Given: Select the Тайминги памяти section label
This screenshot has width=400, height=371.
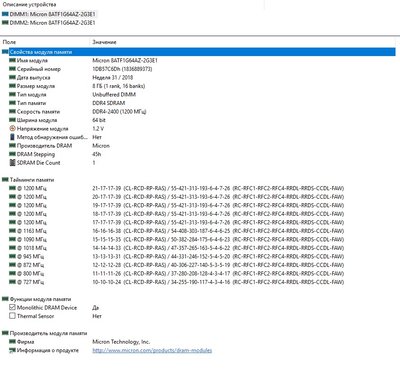Looking at the screenshot, I should [x=32, y=180].
